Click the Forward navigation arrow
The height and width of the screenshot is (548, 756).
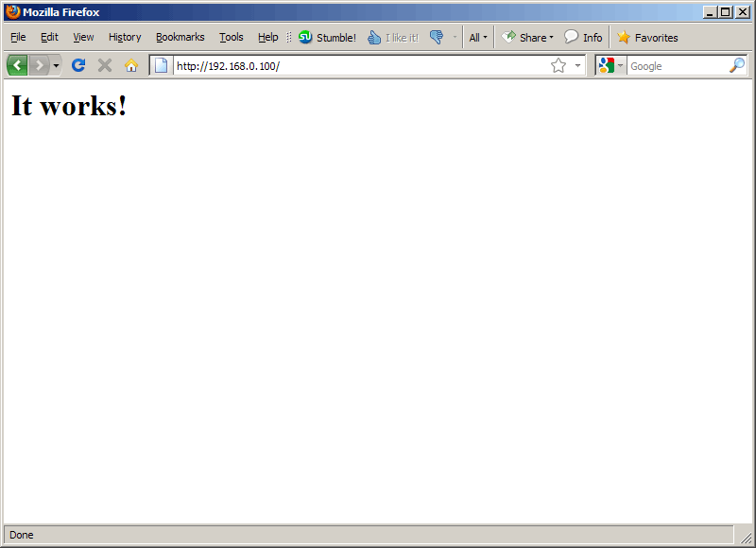click(40, 65)
